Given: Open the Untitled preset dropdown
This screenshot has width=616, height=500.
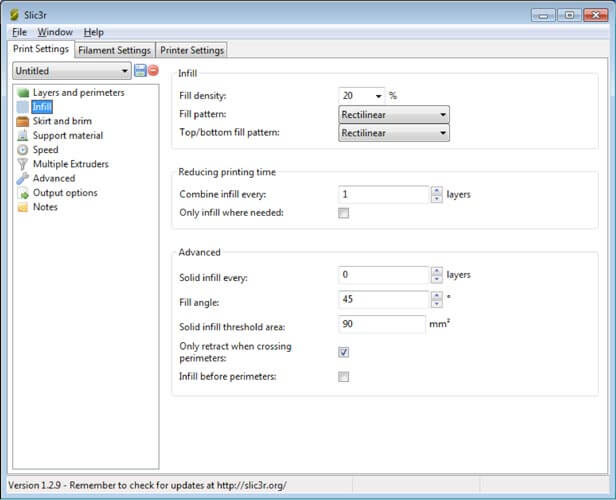Looking at the screenshot, I should (x=72, y=71).
